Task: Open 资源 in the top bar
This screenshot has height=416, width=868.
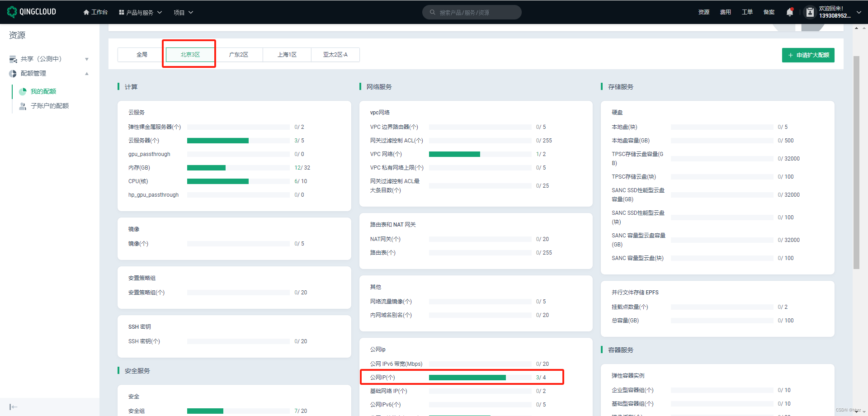Action: click(x=704, y=12)
